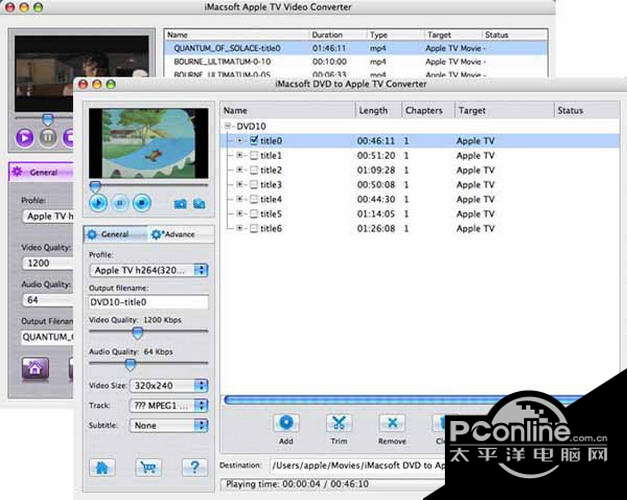Check the title3 checkbox

254,184
